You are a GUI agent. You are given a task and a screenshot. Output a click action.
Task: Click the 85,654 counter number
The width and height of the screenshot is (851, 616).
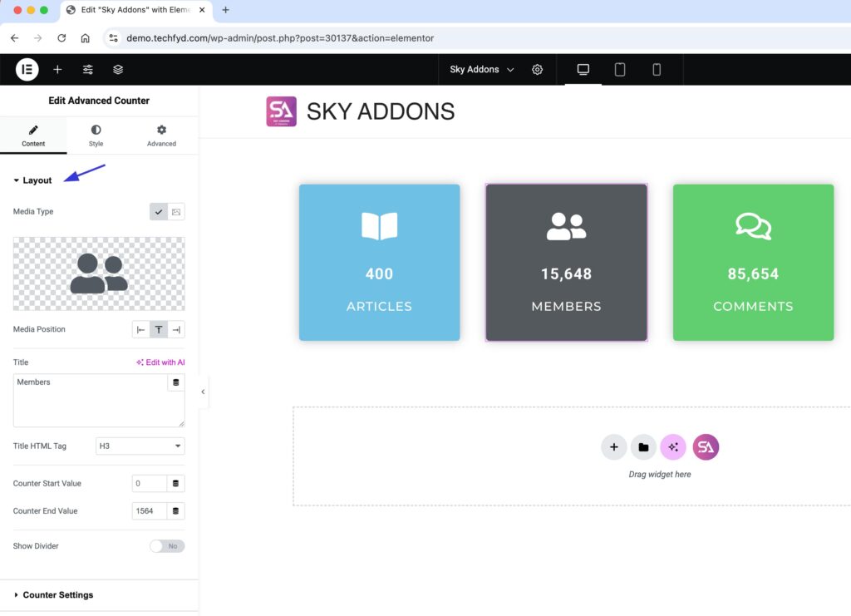click(753, 274)
